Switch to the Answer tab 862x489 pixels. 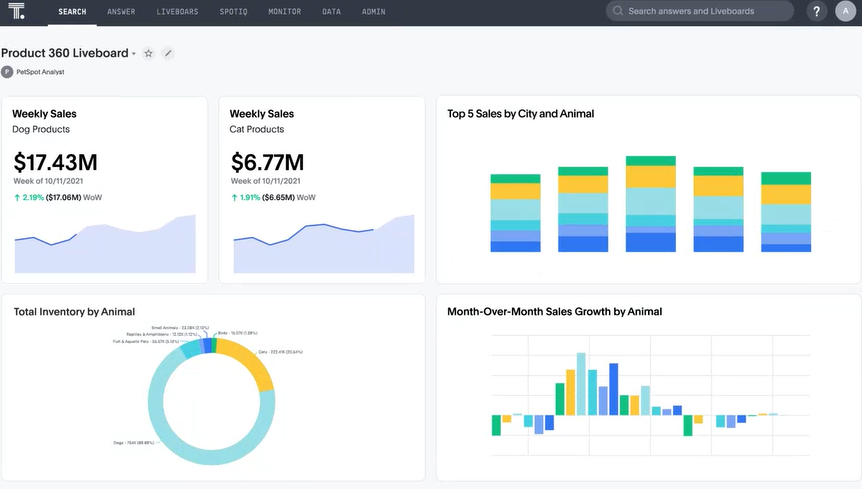pos(121,12)
